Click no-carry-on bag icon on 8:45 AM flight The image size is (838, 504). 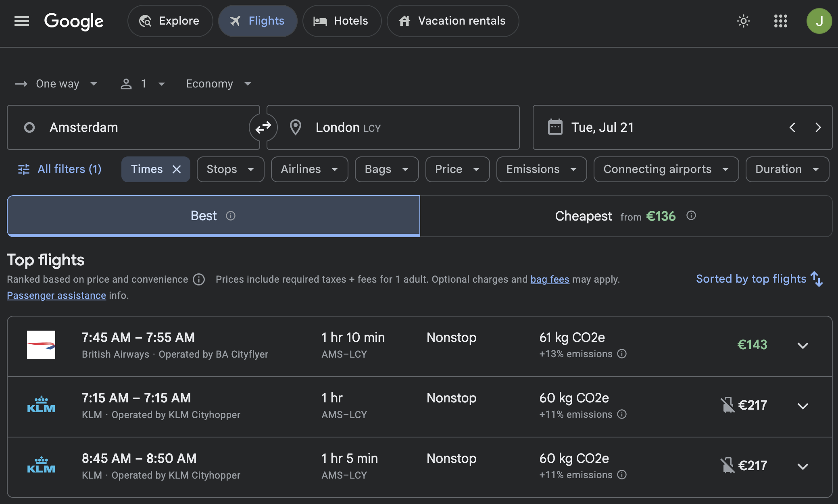point(728,466)
